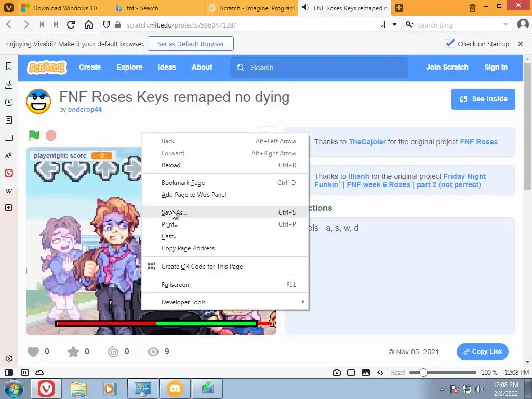Open the Notes panel in sidebar
The height and width of the screenshot is (399, 532).
(x=9, y=120)
